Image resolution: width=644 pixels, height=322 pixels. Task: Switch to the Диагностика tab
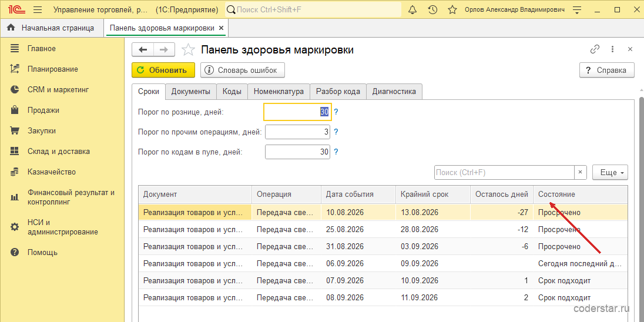pos(394,92)
